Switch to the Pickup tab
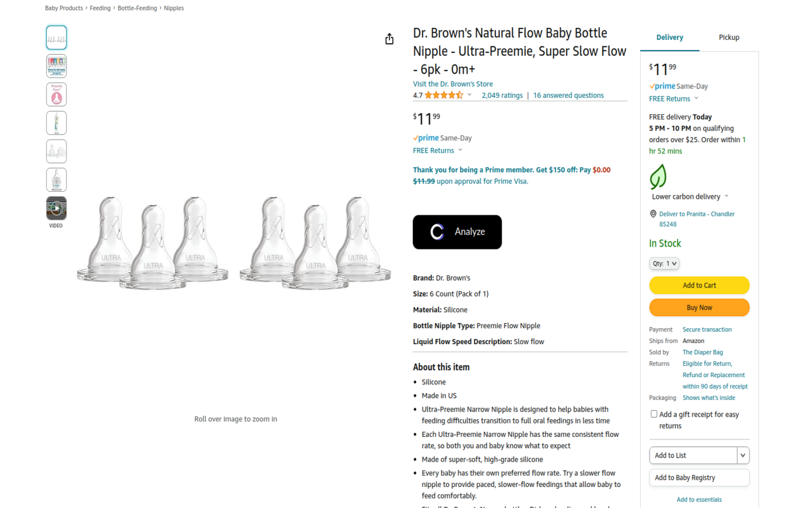Viewport: 812px width, 508px height. pyautogui.click(x=729, y=37)
